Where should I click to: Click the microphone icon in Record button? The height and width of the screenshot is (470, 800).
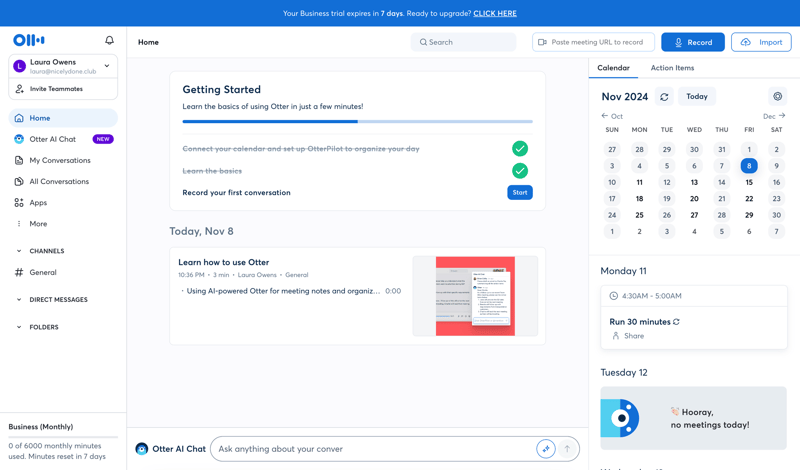(x=678, y=42)
